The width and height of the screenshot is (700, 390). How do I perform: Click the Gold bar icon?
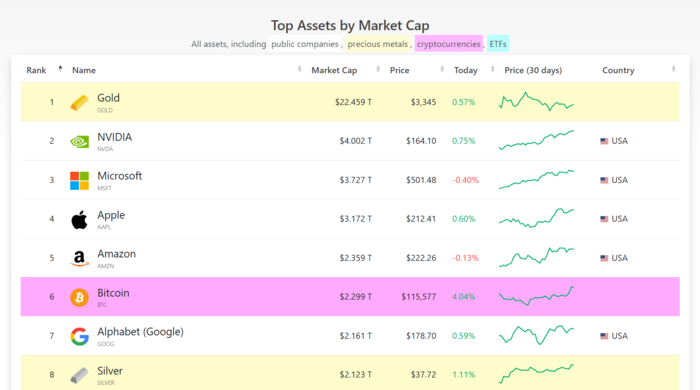79,103
